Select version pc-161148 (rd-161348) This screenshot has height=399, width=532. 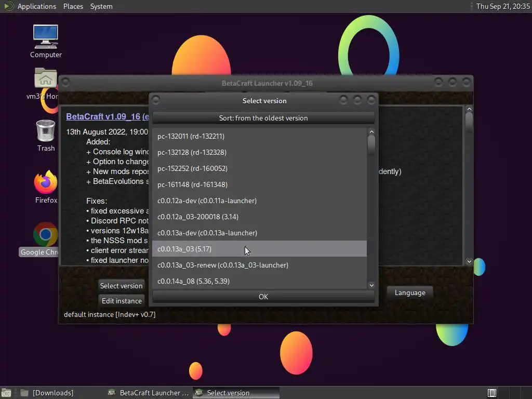pos(259,184)
